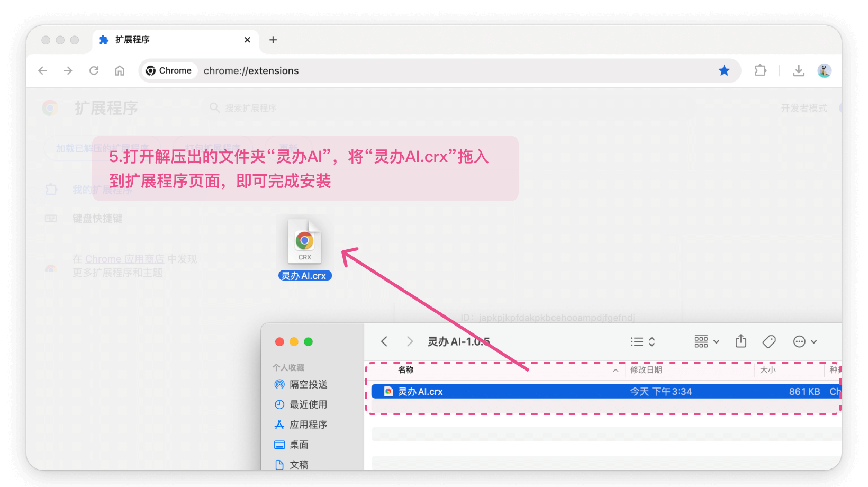The height and width of the screenshot is (487, 868).
Task: Bookmark this page with the star icon
Action: 724,70
